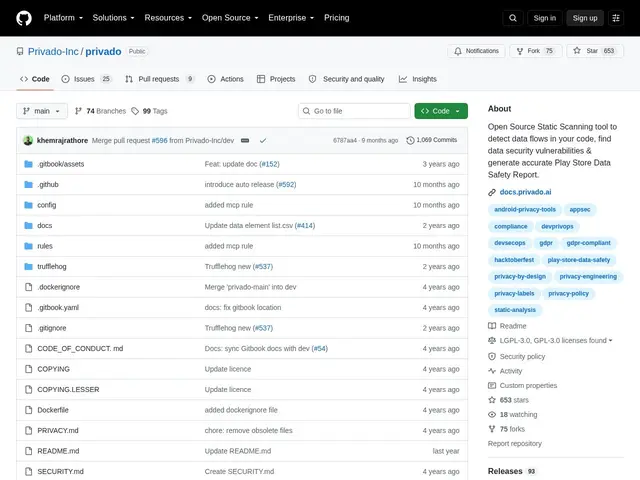Open the Pricing menu item
The image size is (640, 480).
[336, 18]
